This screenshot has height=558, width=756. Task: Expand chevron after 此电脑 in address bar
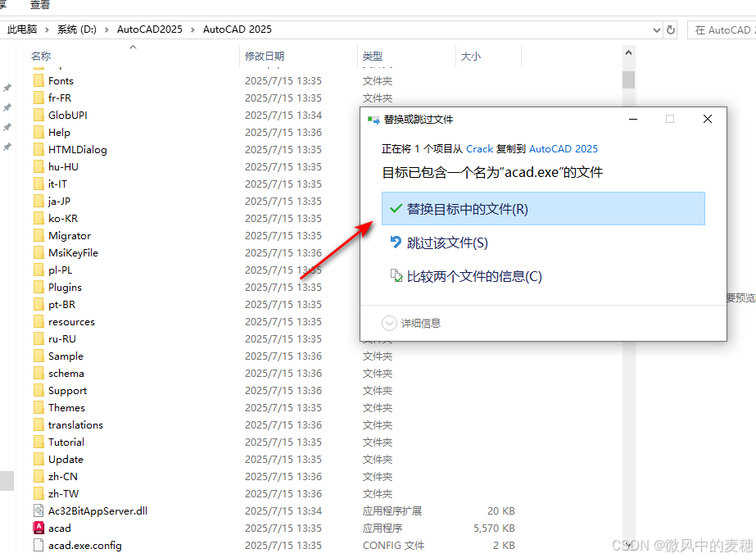(x=47, y=29)
